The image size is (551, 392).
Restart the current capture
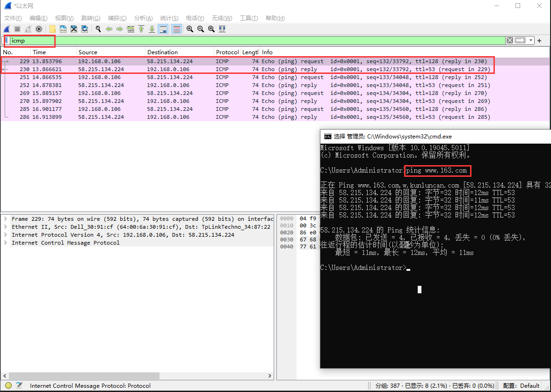click(x=28, y=29)
